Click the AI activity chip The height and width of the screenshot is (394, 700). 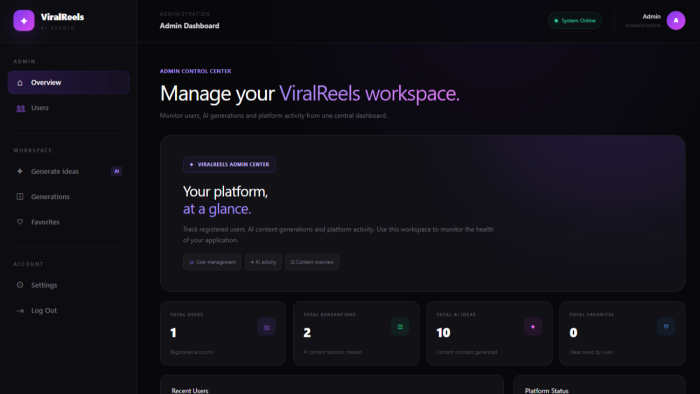pos(263,262)
